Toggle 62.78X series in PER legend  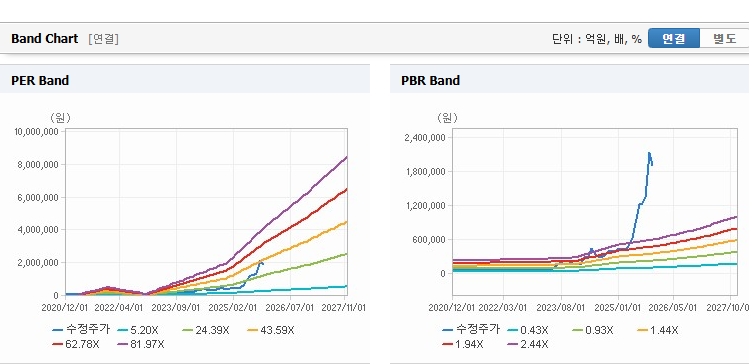point(76,344)
